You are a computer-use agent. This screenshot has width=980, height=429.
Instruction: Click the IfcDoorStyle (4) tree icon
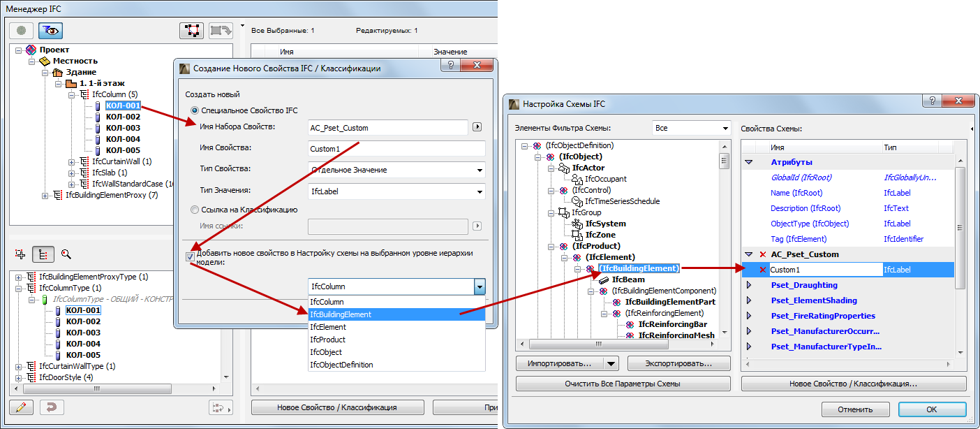[x=31, y=377]
